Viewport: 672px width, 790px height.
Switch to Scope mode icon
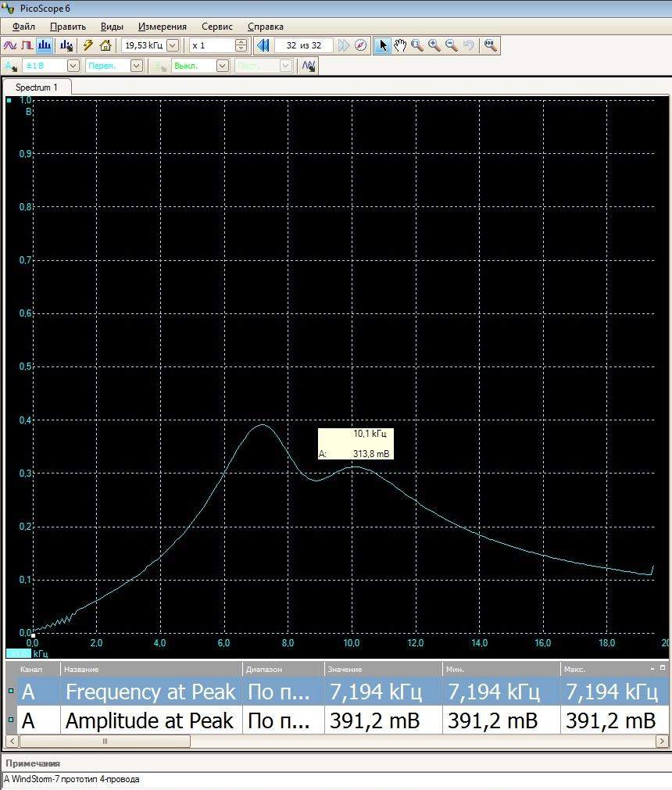tap(10, 45)
